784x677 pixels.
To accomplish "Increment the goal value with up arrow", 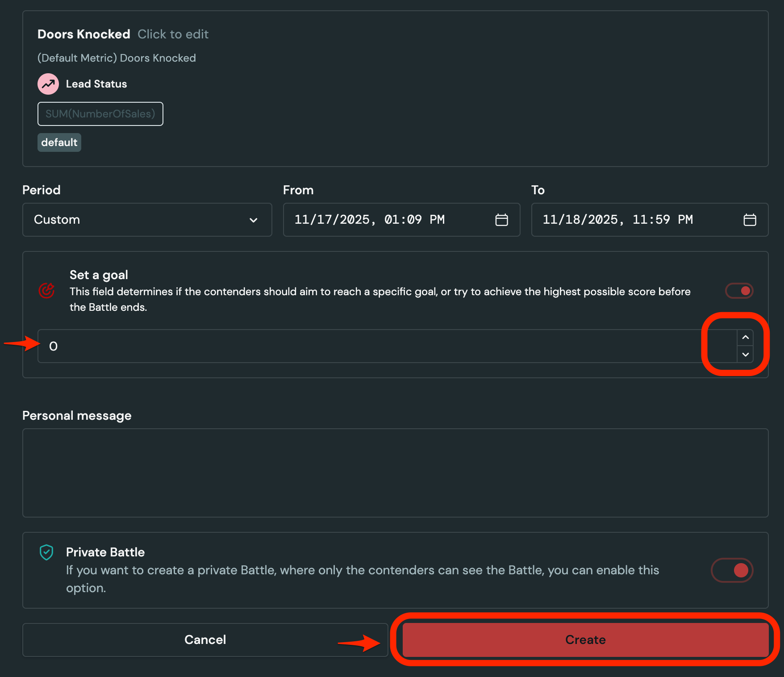I will click(745, 337).
